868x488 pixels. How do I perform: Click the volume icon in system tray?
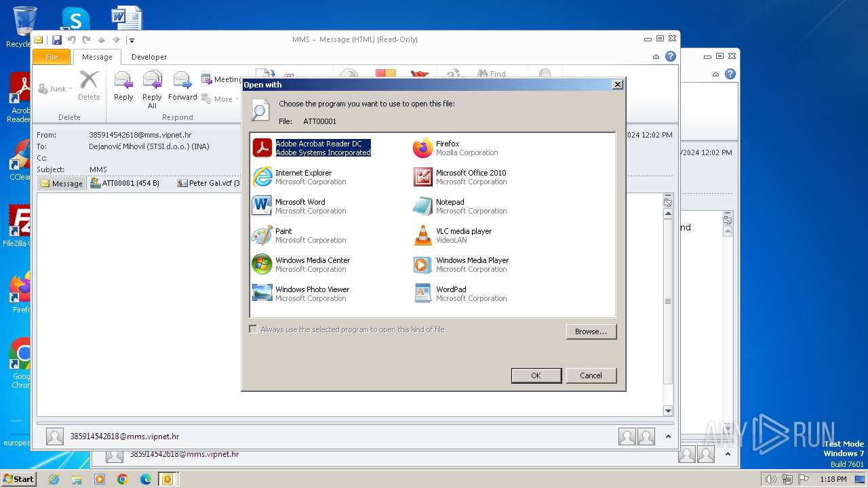coord(770,479)
